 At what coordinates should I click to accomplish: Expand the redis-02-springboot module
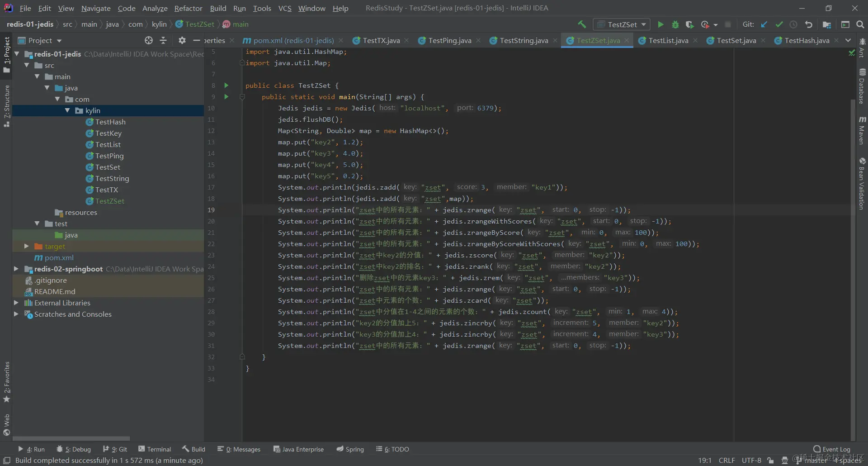(16, 269)
